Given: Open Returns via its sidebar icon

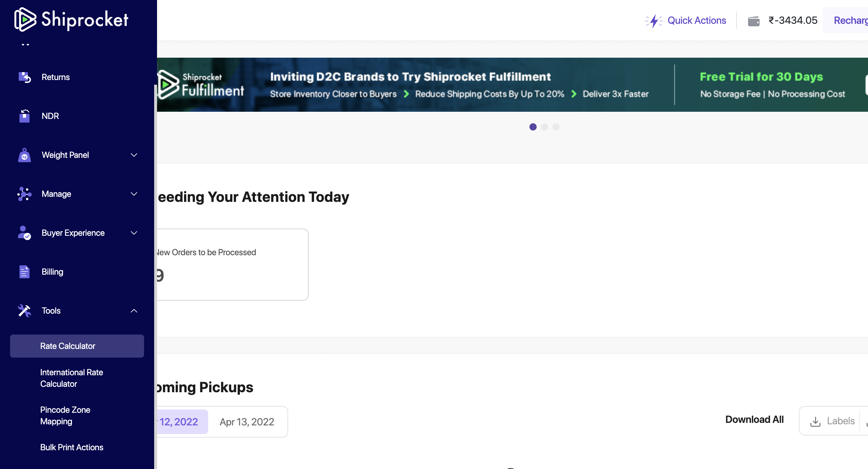Looking at the screenshot, I should tap(24, 77).
